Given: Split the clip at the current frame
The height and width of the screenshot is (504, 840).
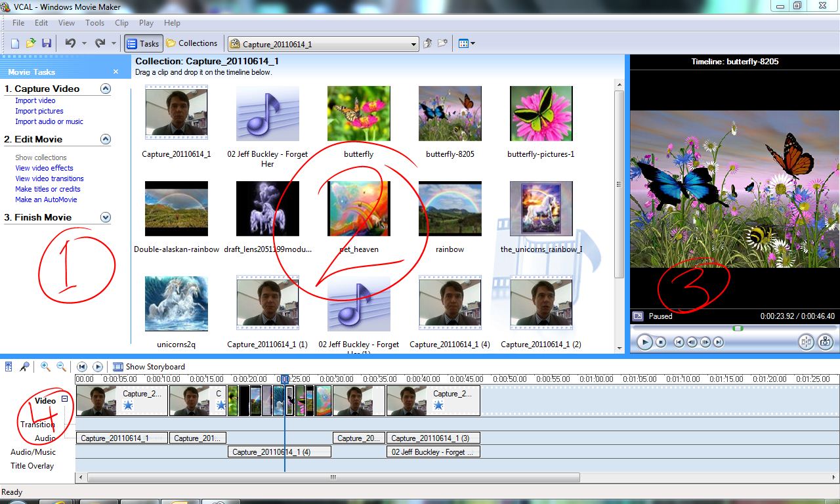Looking at the screenshot, I should (806, 342).
